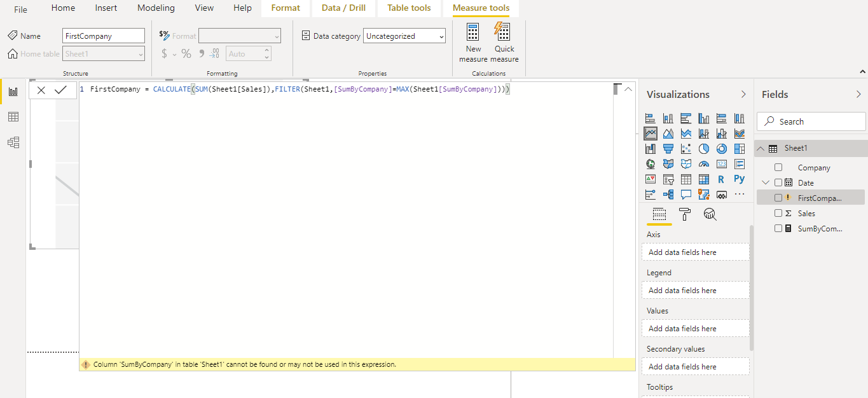This screenshot has height=398, width=868.
Task: Switch to Report view in left sidebar
Action: click(13, 92)
